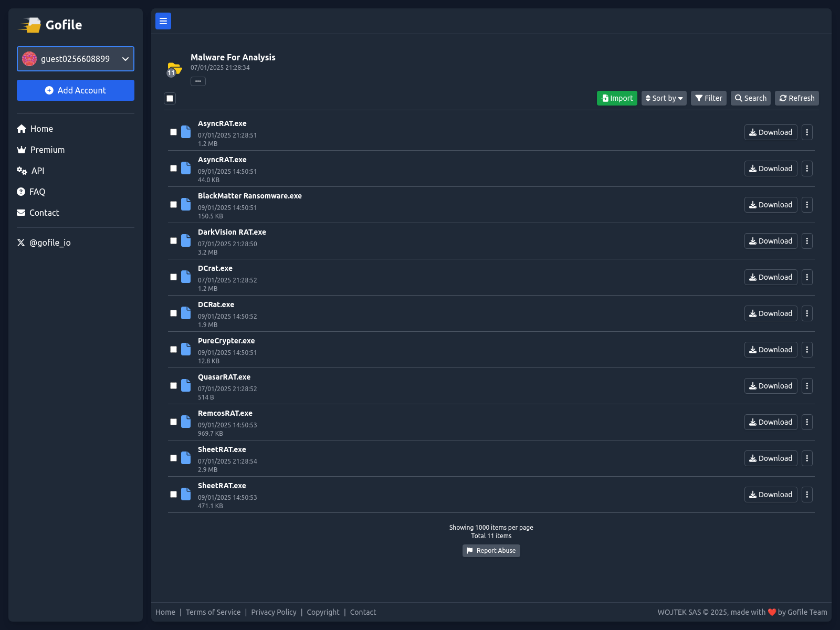Click the BlackMatter Ransomware.exe file name
This screenshot has height=630, width=840.
point(250,196)
